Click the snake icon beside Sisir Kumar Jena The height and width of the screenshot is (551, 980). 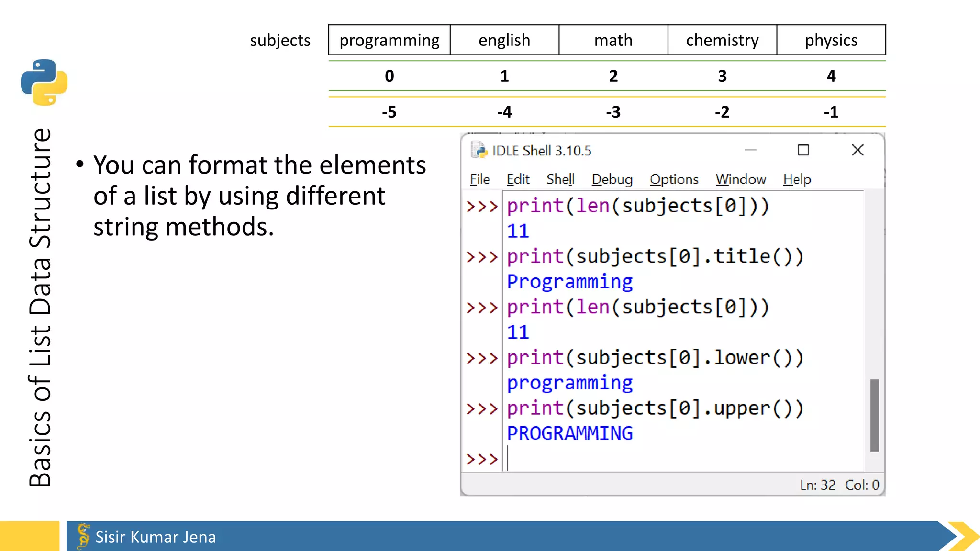(83, 536)
